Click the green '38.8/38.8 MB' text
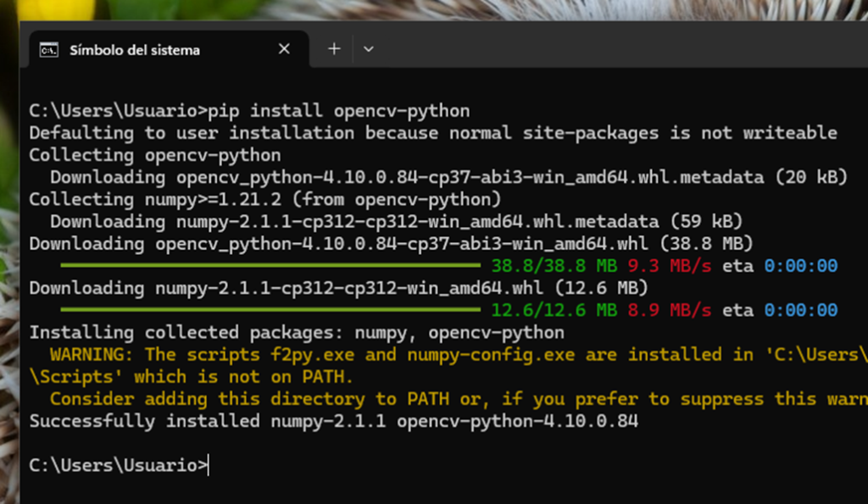 554,266
